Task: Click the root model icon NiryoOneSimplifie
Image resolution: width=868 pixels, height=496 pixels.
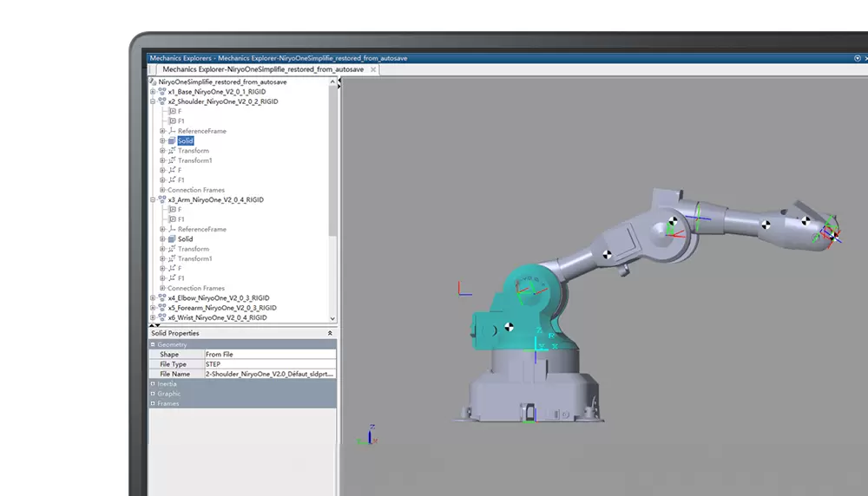Action: point(154,82)
